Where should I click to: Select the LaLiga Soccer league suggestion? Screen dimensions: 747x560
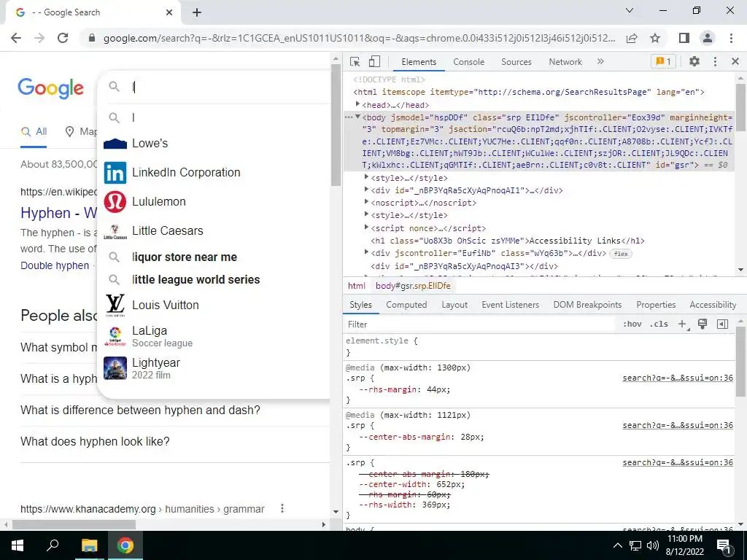tap(214, 336)
